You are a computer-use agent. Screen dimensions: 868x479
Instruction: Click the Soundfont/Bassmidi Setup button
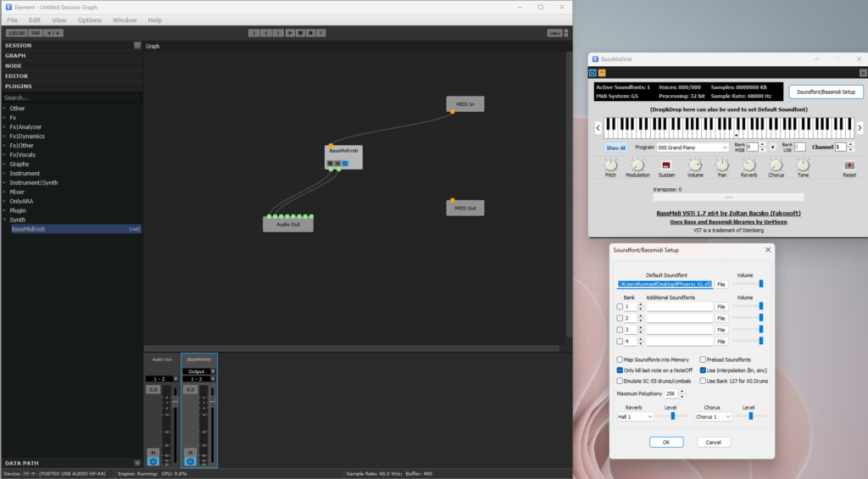826,92
